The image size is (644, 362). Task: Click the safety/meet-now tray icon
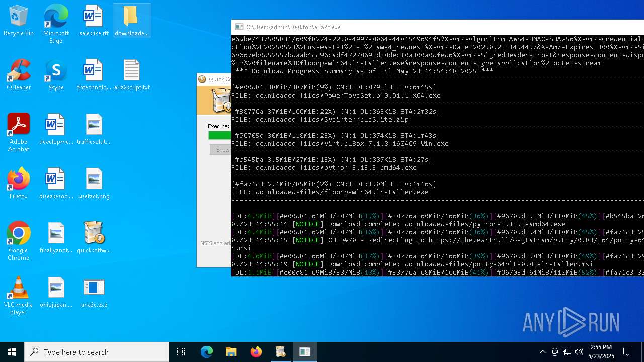555,352
